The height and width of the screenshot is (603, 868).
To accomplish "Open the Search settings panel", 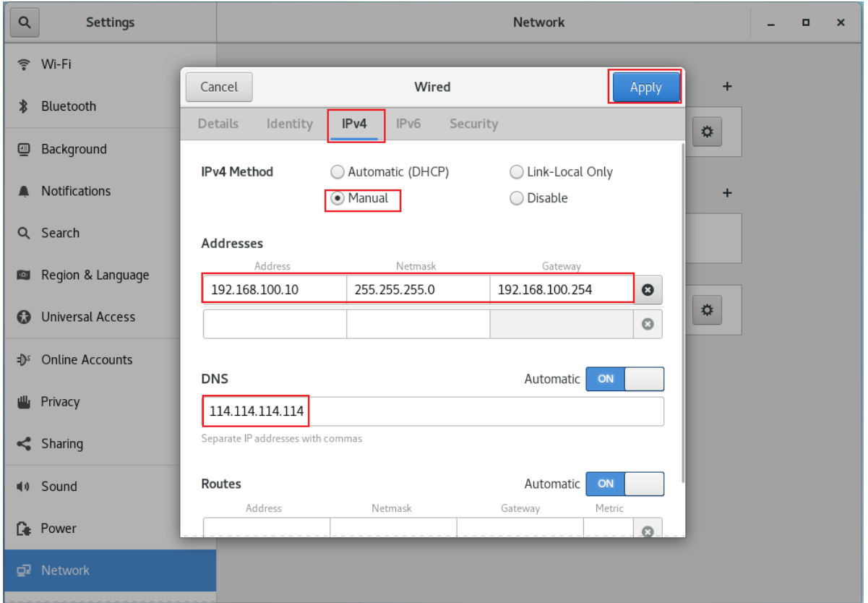I will [x=110, y=233].
